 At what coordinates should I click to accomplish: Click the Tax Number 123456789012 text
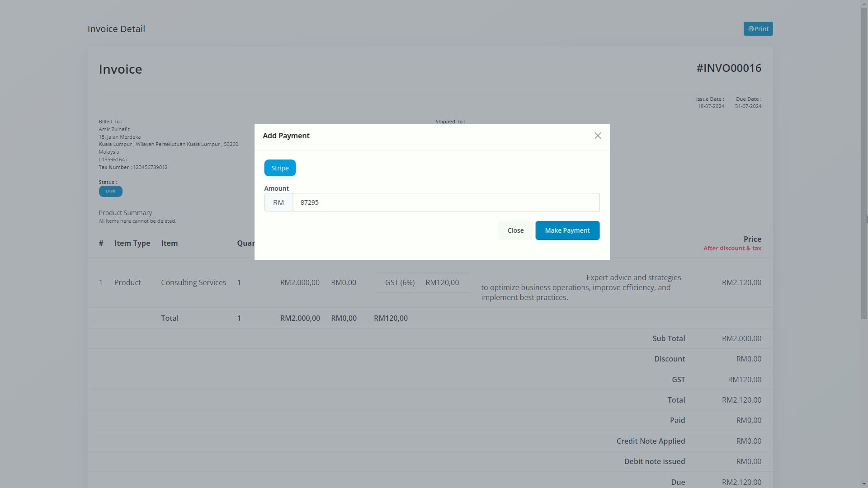click(150, 167)
